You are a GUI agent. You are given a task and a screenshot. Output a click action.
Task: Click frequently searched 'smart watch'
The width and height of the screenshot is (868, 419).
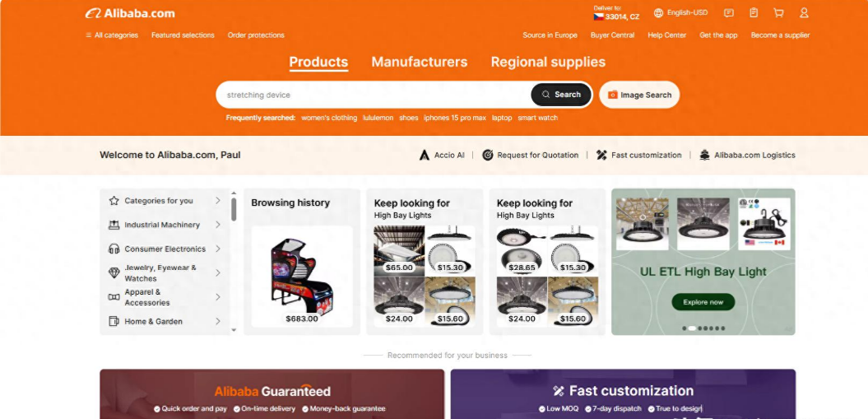click(537, 118)
